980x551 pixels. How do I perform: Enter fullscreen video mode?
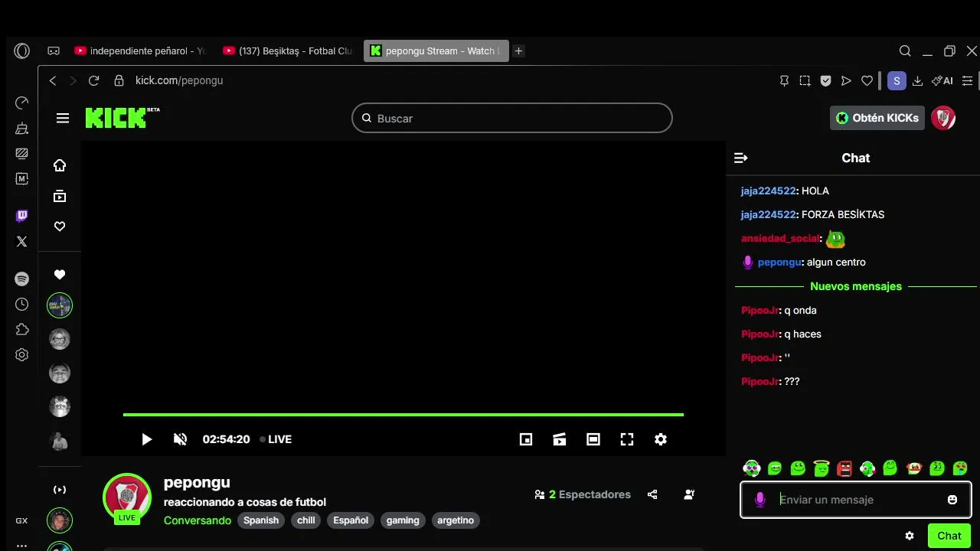(x=627, y=439)
